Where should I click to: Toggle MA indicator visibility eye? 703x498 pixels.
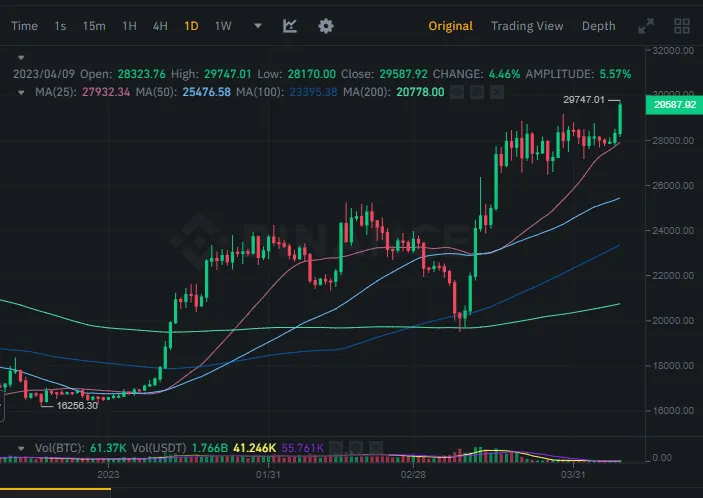pos(457,92)
